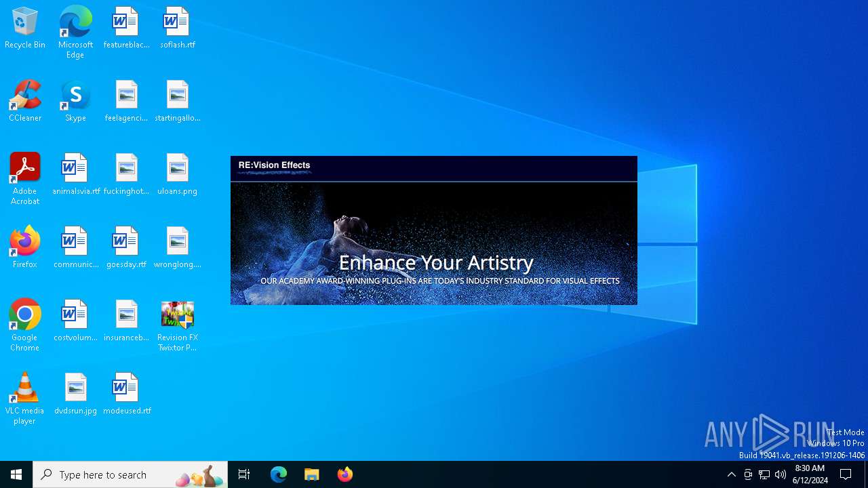Open Firefox from the taskbar
Screen dimensions: 868x488
click(345, 474)
